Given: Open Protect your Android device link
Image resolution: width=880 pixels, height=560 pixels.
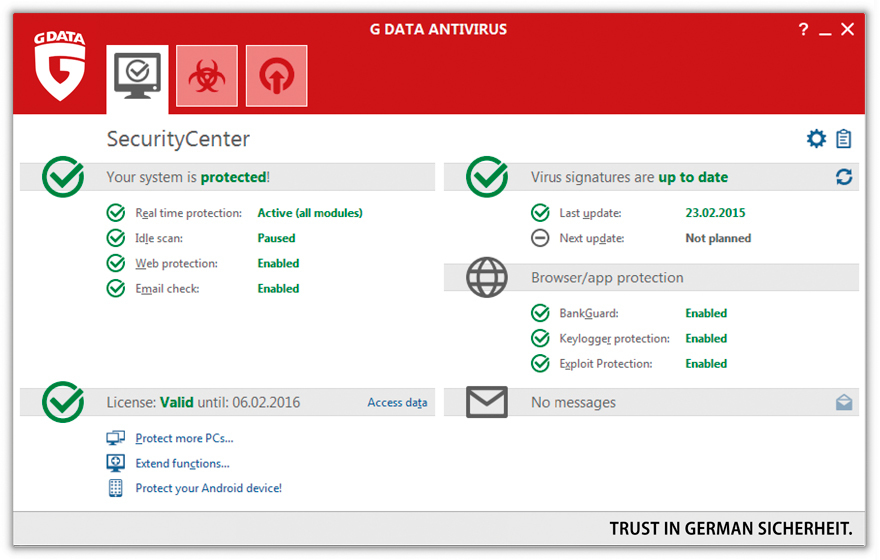Looking at the screenshot, I should 208,488.
